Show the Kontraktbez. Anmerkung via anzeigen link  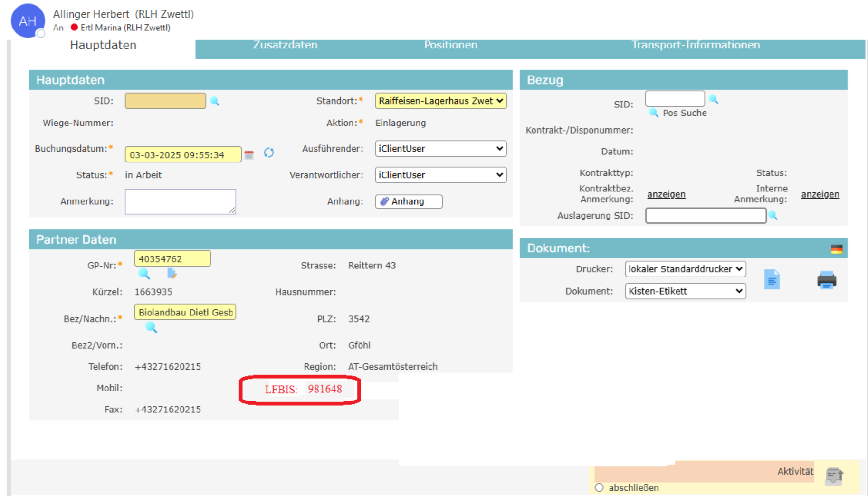666,194
